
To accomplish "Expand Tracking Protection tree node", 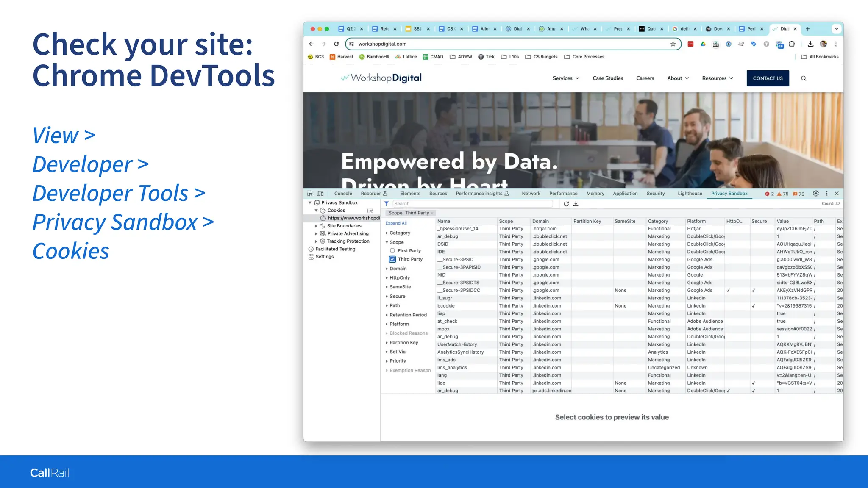I will tap(316, 241).
